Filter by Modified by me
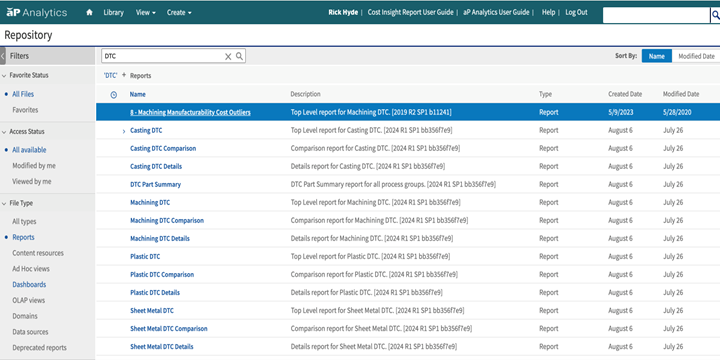This screenshot has height=360, width=720. coord(34,166)
